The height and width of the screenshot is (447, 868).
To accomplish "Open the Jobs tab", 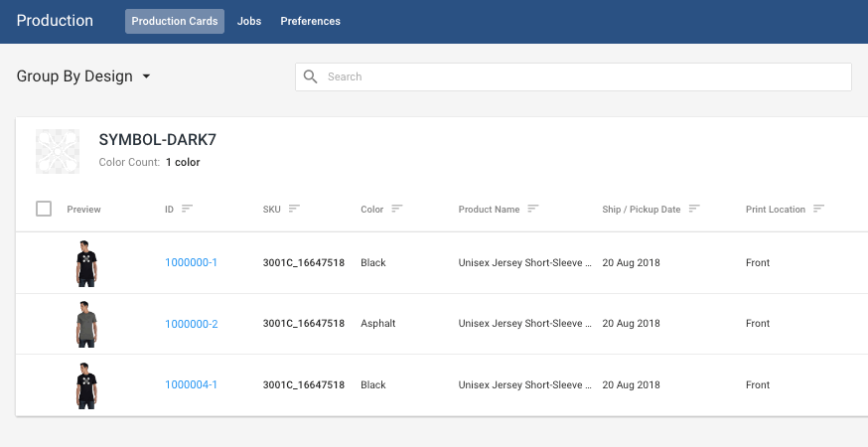I will (x=249, y=21).
